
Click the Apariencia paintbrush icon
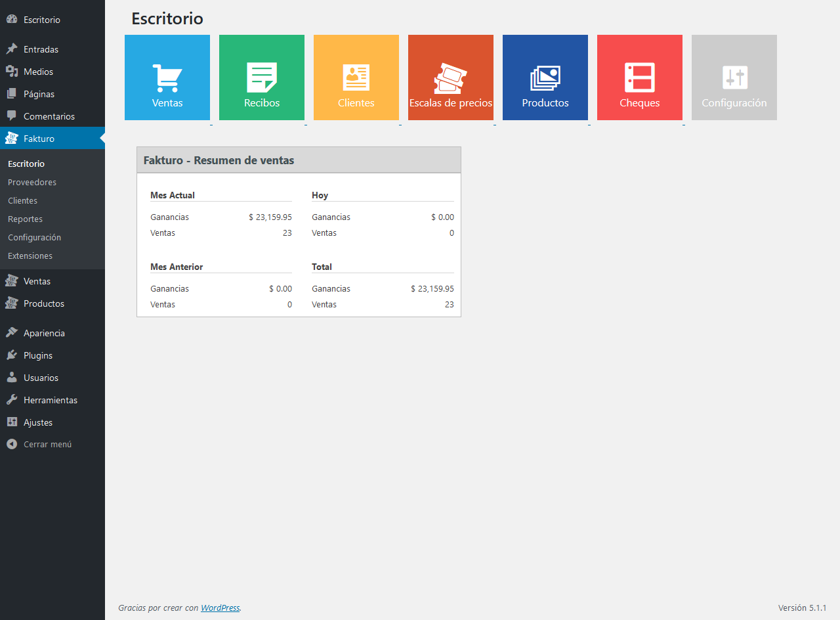coord(12,333)
